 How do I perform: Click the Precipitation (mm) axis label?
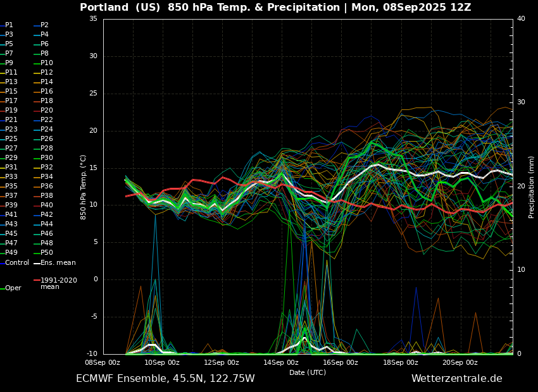(532, 187)
